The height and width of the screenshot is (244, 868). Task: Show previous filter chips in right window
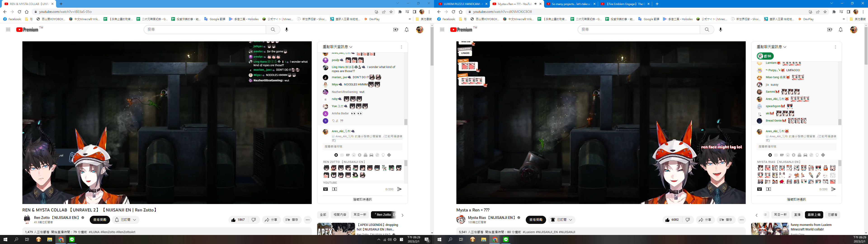click(757, 215)
